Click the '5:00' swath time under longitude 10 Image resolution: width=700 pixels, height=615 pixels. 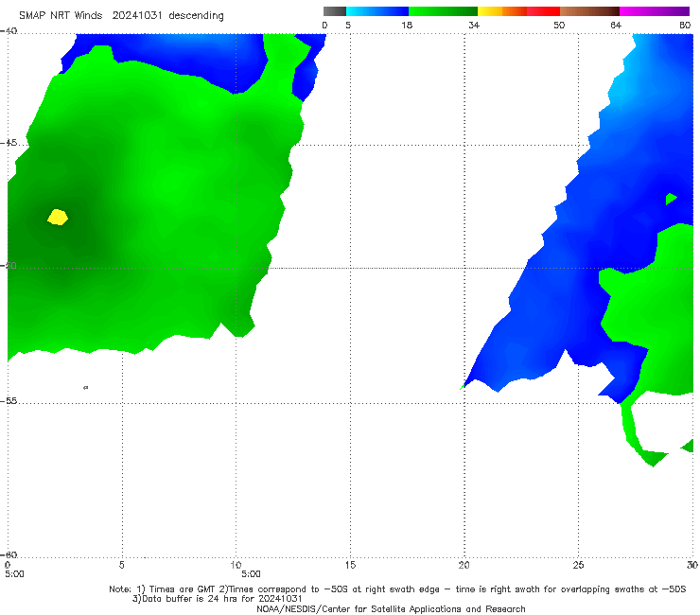[x=251, y=574]
